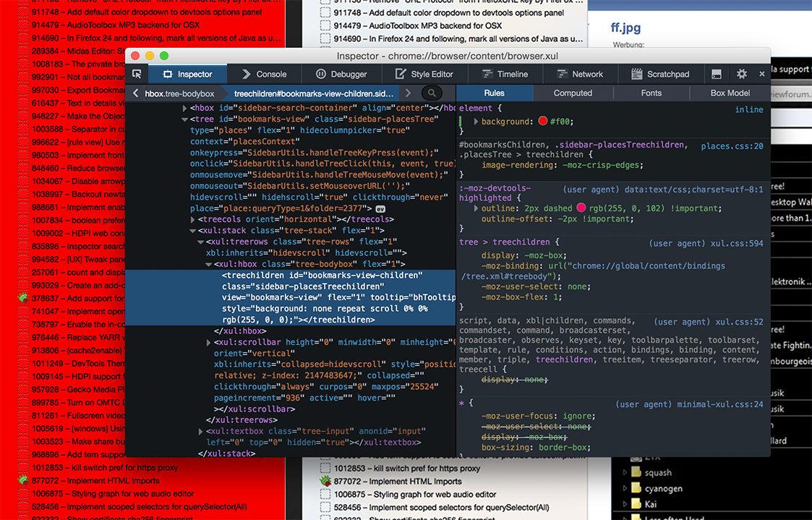Viewport: 812px width, 520px height.
Task: Select hbox.tree-bodybox in the breadcrumbs
Action: coord(179,93)
